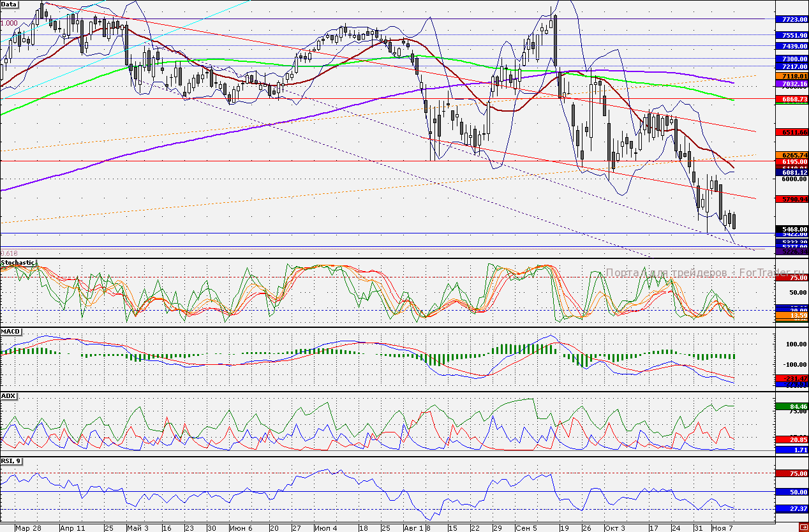809x532 pixels.
Task: Select the red 6868.73 level label
Action: click(791, 100)
